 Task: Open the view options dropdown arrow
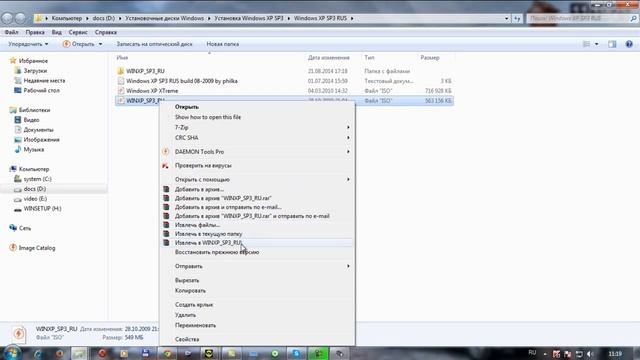coord(597,44)
